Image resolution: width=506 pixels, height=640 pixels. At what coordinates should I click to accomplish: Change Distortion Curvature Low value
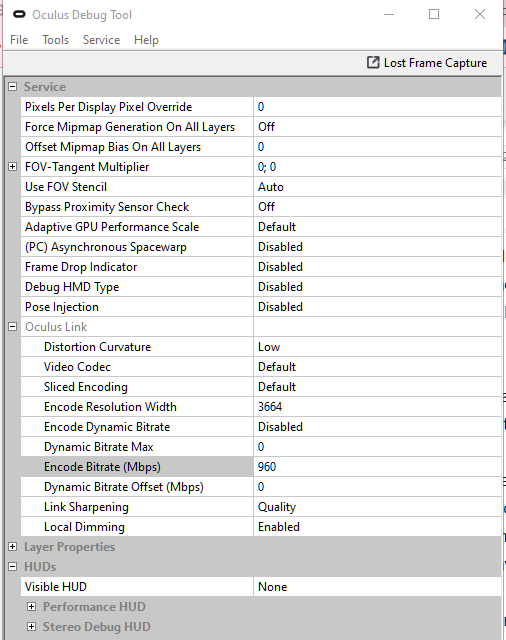377,347
